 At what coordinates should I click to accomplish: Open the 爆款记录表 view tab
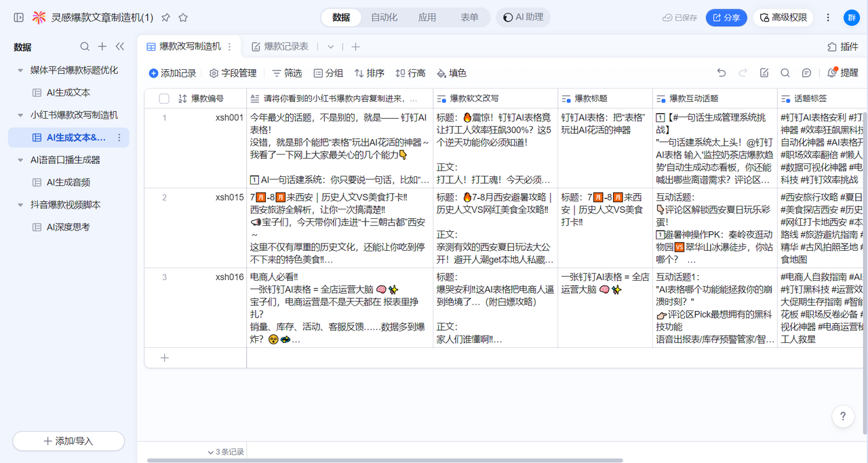280,47
